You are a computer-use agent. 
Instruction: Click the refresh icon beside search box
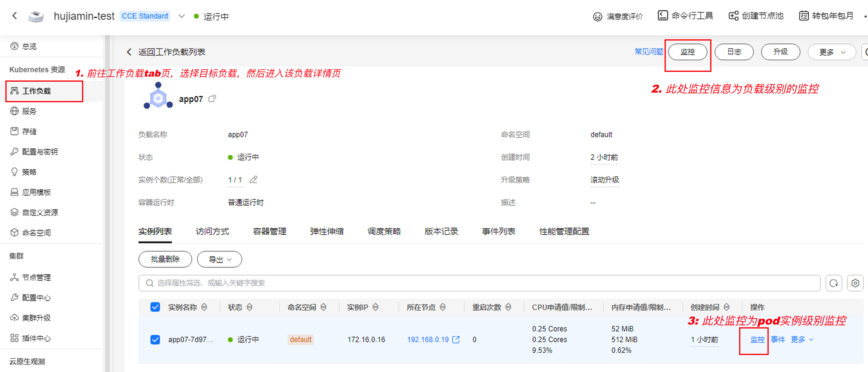(x=834, y=283)
